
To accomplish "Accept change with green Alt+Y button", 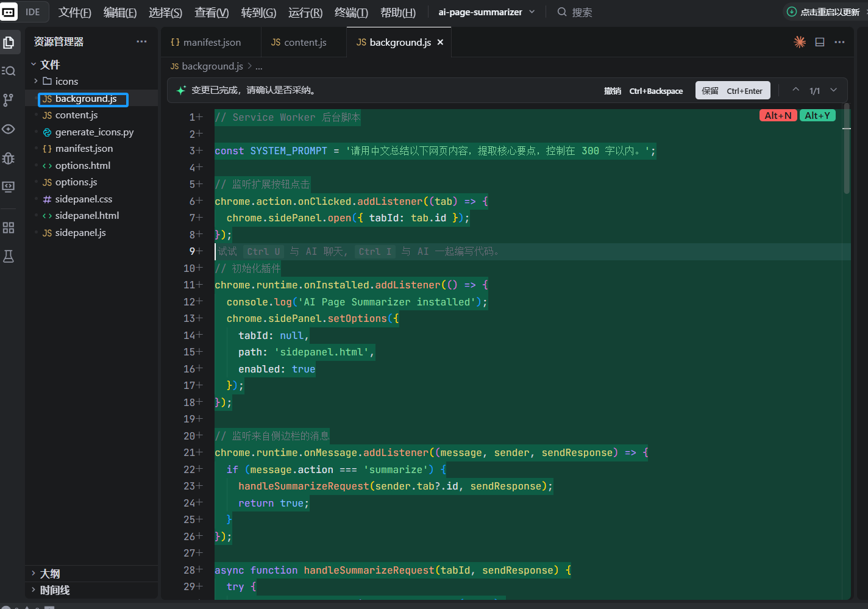I will (x=817, y=116).
